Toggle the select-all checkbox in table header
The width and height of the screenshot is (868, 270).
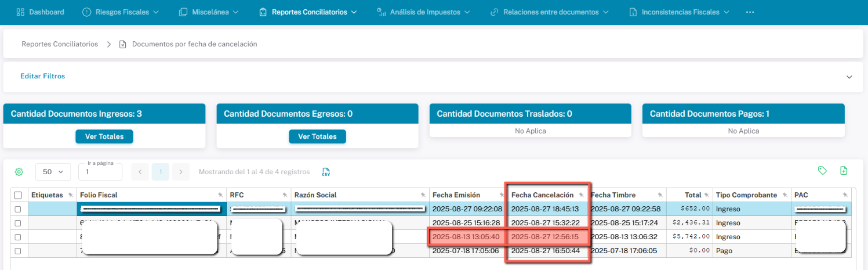click(x=18, y=195)
